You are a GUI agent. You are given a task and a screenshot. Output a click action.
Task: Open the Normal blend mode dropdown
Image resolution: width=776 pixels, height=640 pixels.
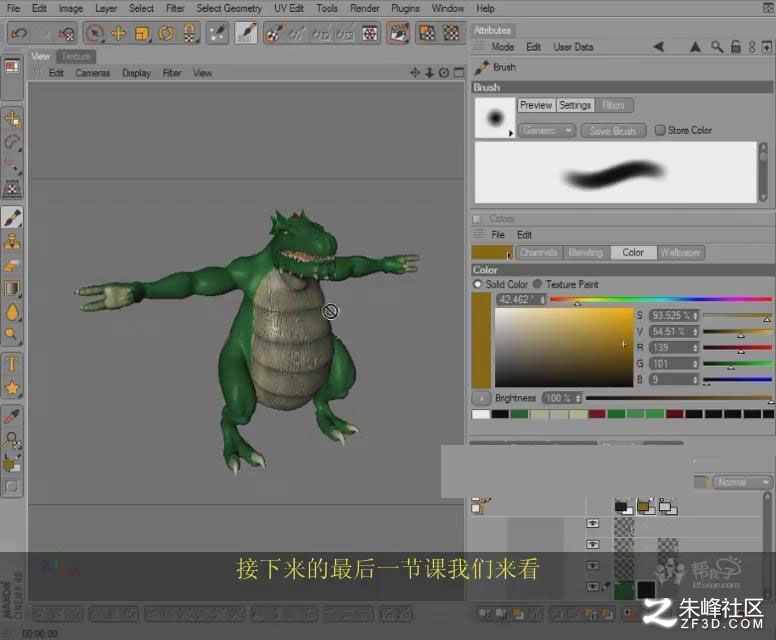click(743, 482)
